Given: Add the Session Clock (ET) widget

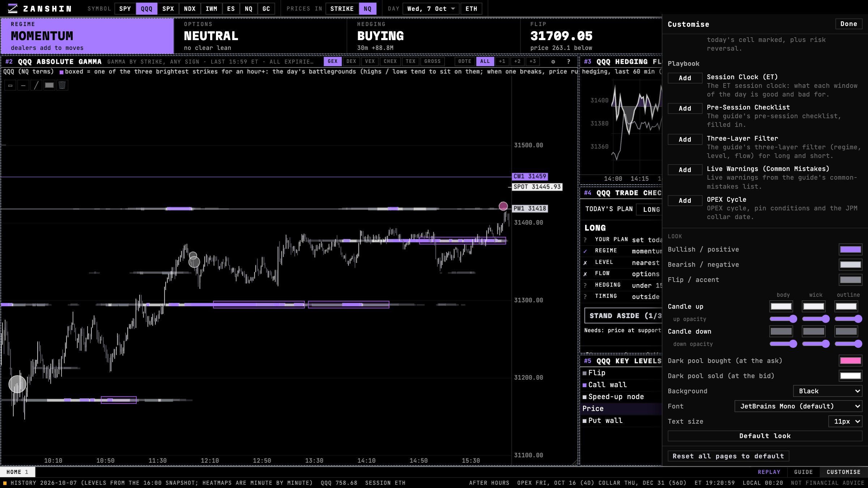Looking at the screenshot, I should (685, 78).
